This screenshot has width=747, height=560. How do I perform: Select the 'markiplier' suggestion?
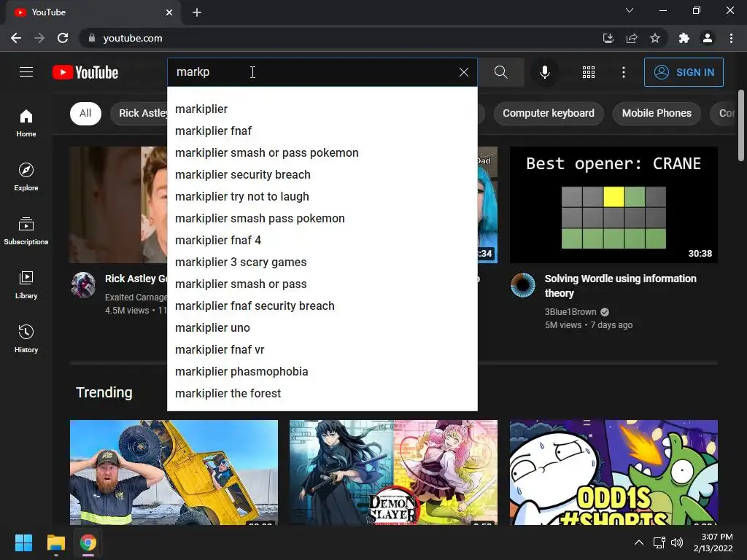coord(322,109)
